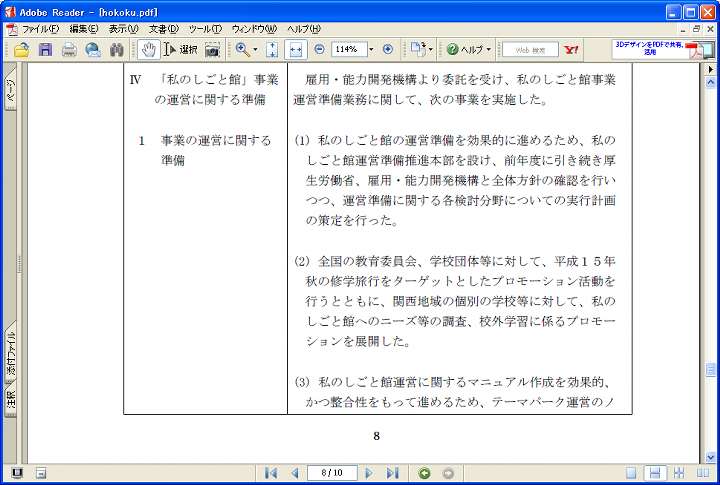
Task: Expand the ヘルプ help toolbar dropdown
Action: (x=489, y=49)
